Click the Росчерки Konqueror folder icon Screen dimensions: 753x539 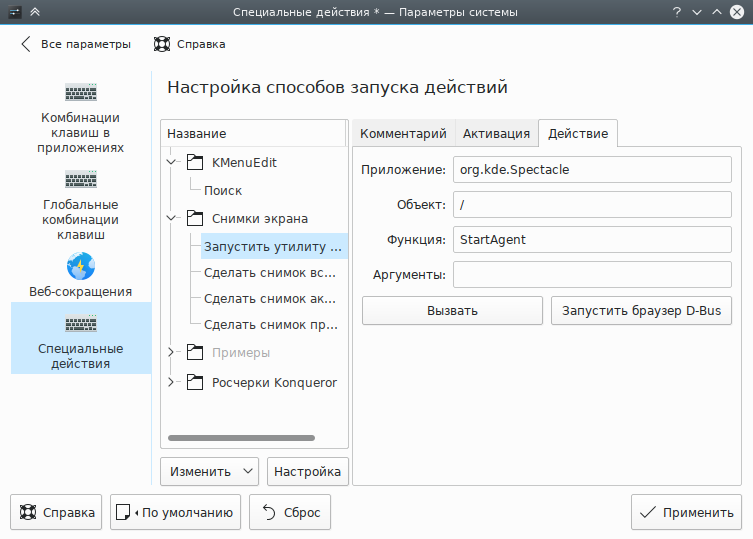point(194,382)
